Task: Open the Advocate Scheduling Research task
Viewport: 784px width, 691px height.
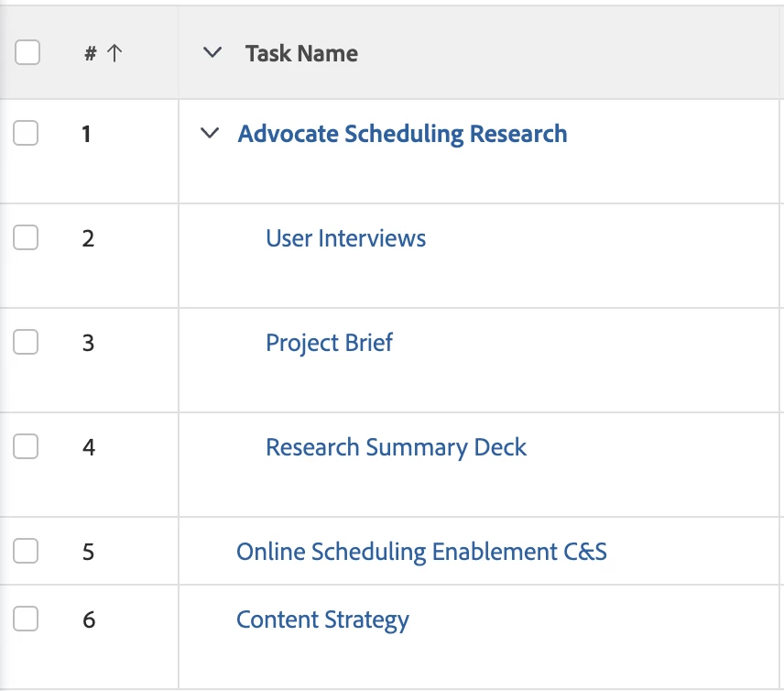Action: pyautogui.click(x=402, y=134)
